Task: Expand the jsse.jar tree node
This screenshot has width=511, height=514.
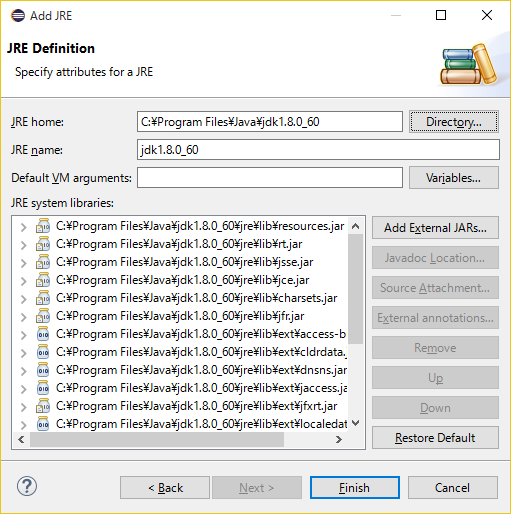Action: [23, 263]
